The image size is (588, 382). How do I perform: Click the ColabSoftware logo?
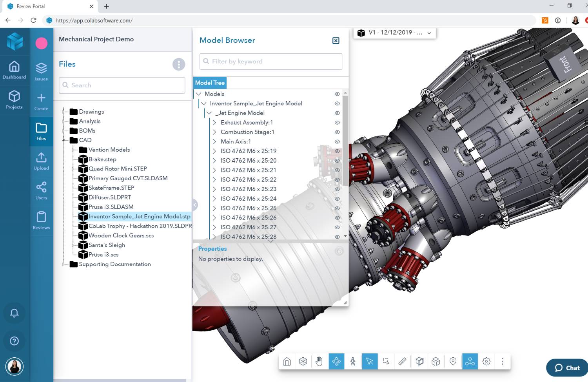[15, 41]
